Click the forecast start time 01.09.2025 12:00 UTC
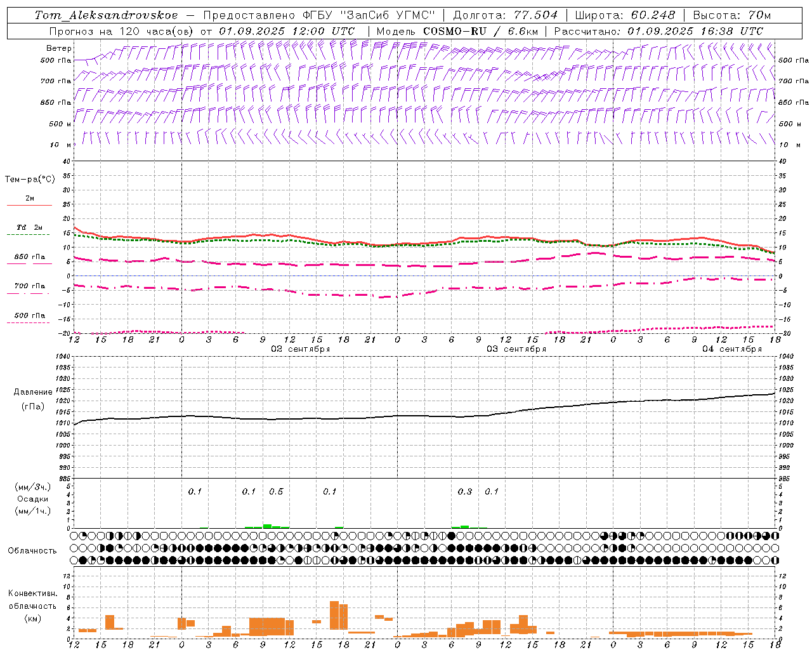The height and width of the screenshot is (650, 812). coord(287,31)
